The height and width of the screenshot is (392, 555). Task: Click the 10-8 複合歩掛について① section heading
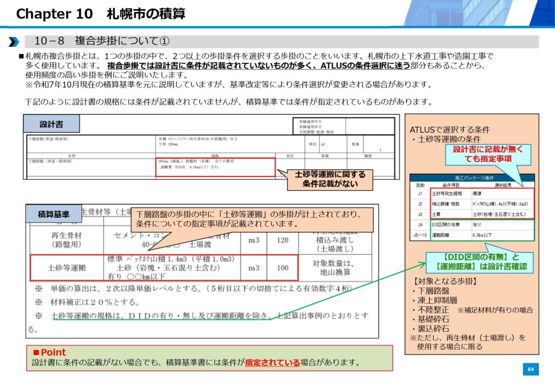(x=102, y=42)
